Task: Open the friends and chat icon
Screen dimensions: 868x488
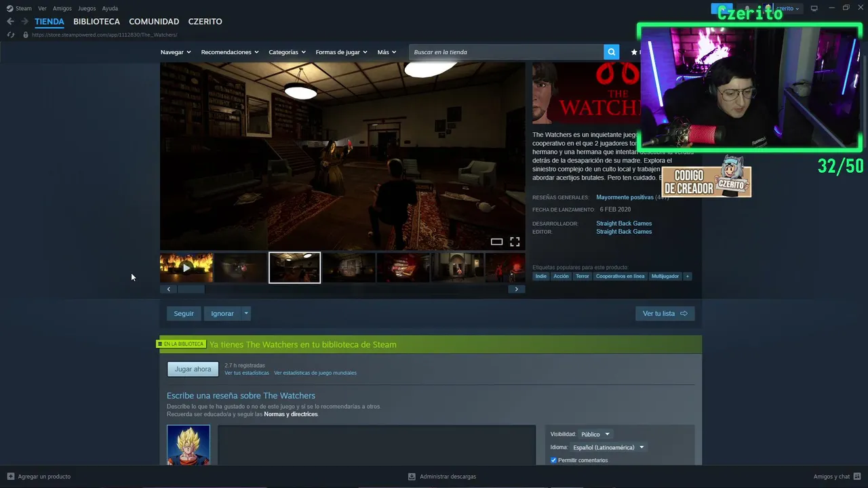Action: (858, 476)
